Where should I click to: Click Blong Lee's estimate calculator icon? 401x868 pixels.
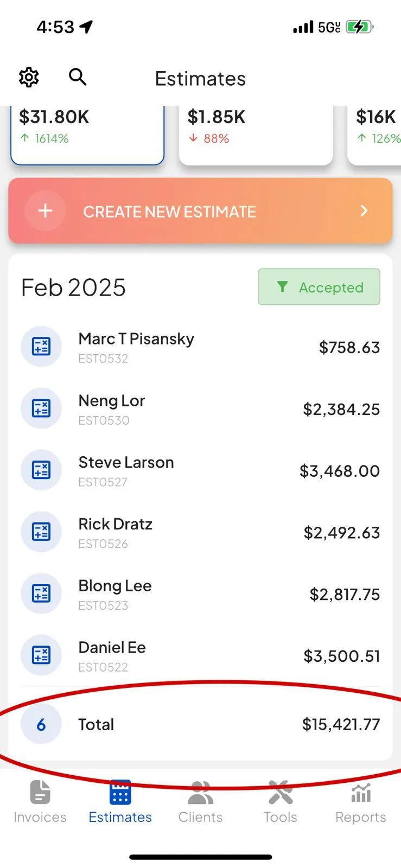click(x=41, y=593)
